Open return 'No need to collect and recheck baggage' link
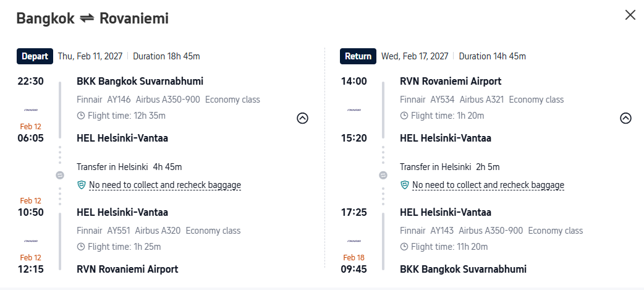The width and height of the screenshot is (644, 290). point(488,185)
